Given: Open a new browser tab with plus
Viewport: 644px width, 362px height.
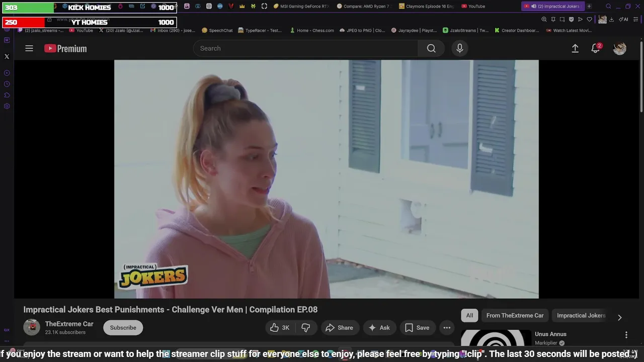Looking at the screenshot, I should (x=589, y=6).
